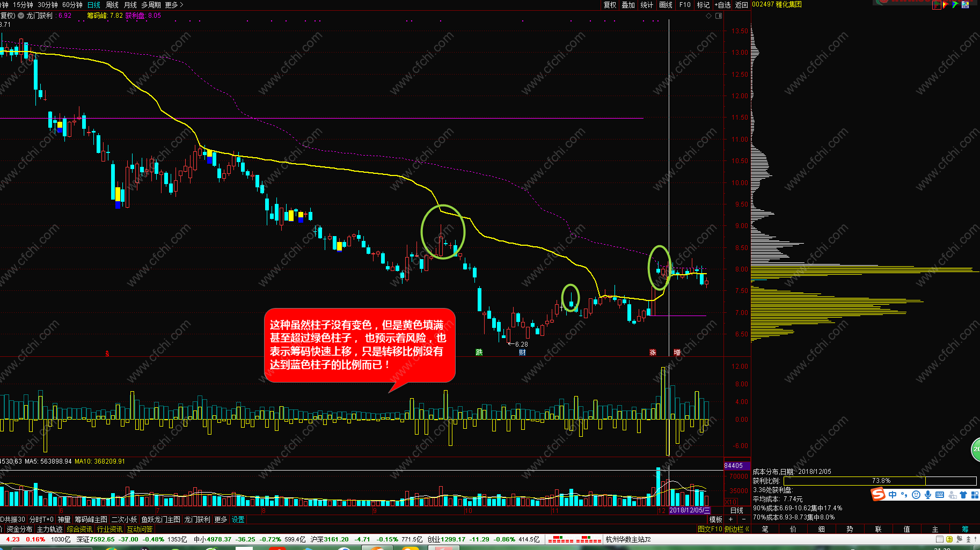Select the 分时T+0 indicator tab
Screen dimensions: 980x550
(x=41, y=519)
